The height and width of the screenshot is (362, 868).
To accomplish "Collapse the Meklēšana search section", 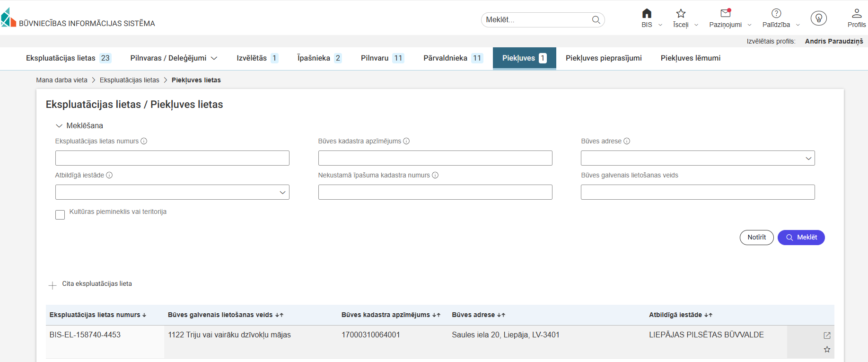I will coord(59,126).
